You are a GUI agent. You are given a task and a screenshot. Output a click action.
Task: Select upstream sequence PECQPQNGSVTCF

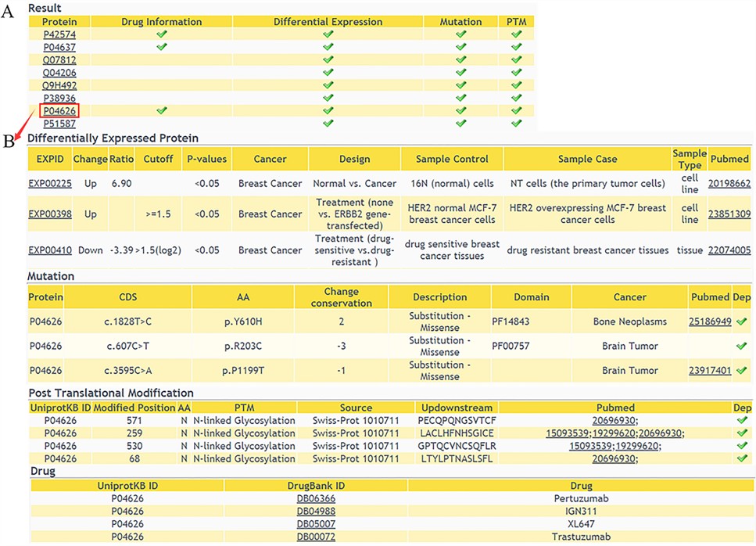(457, 421)
